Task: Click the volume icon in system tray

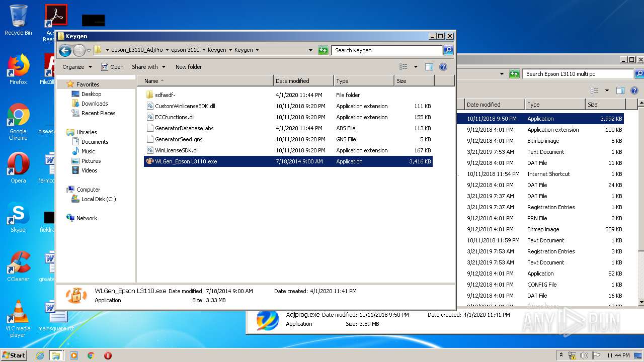Action: (x=585, y=355)
